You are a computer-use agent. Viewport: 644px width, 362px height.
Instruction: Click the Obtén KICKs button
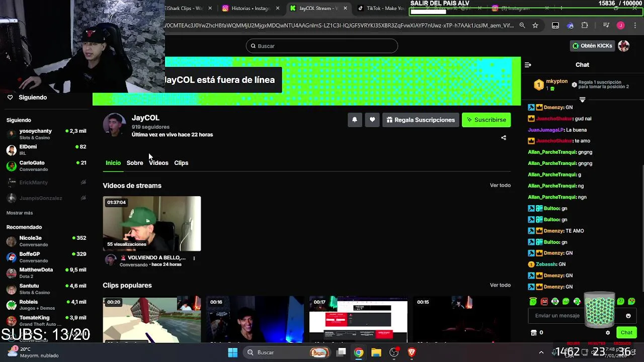point(592,46)
